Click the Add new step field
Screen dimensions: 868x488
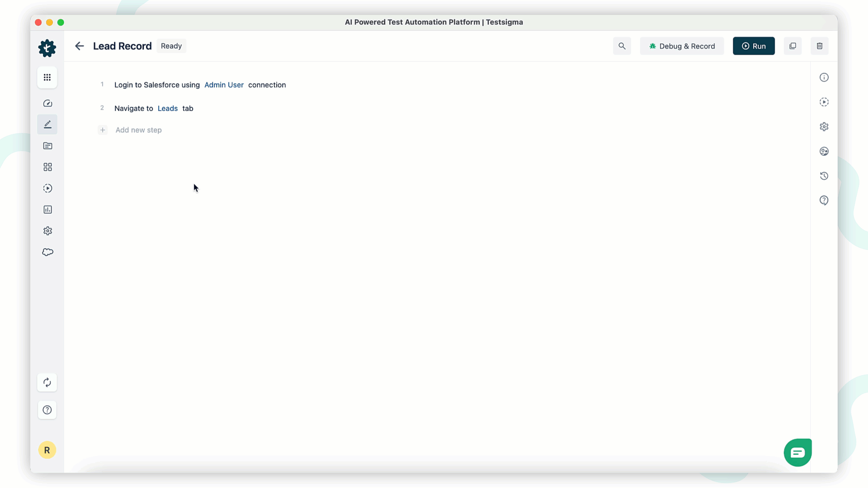tap(138, 130)
